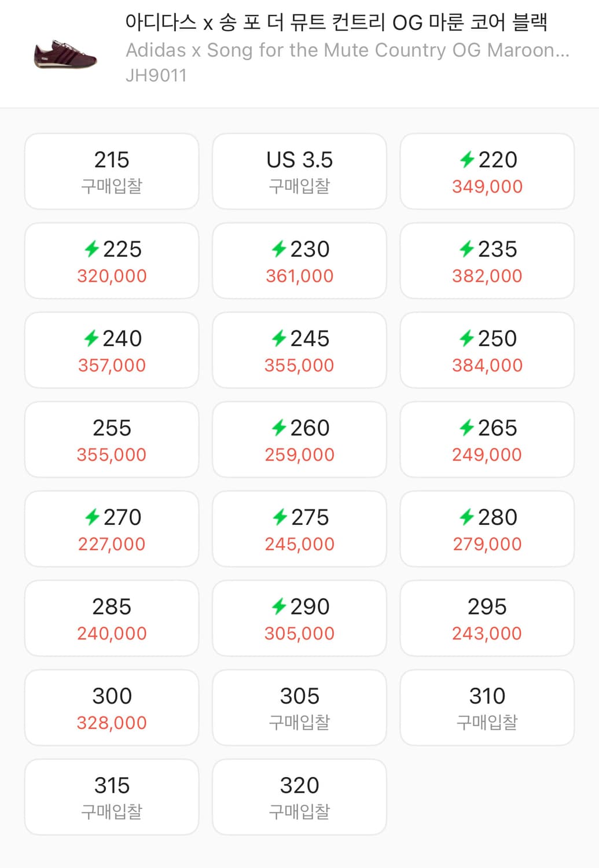
Task: Pick size 285 for 240,000
Action: 112,618
